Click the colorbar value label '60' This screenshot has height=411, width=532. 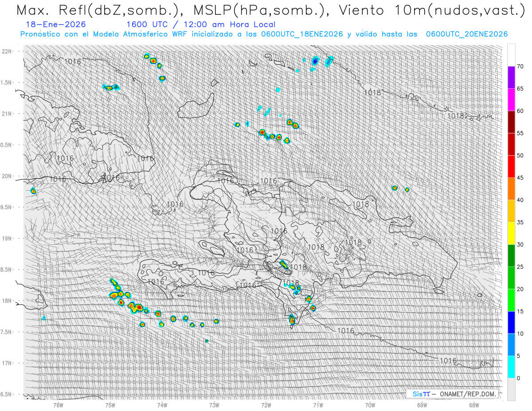coord(520,111)
